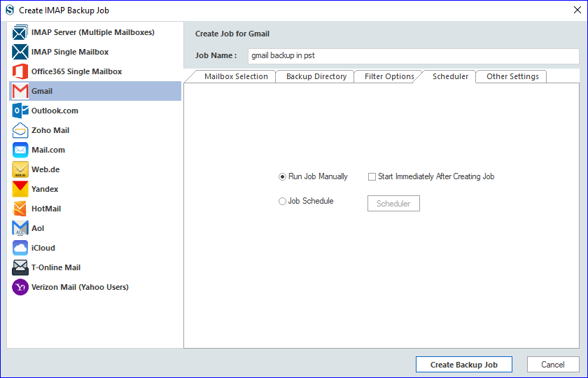588x378 pixels.
Task: Click the Job Name input field
Action: (x=413, y=56)
